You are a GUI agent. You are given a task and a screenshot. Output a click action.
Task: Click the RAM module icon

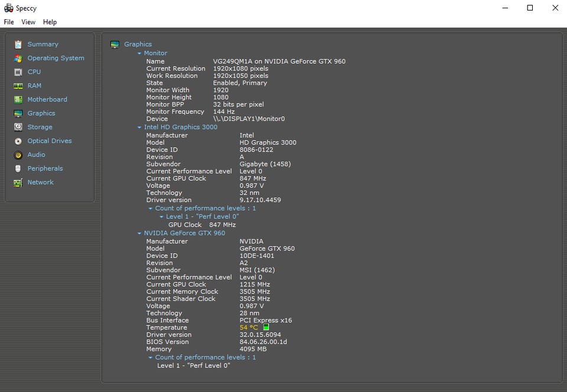(18, 86)
